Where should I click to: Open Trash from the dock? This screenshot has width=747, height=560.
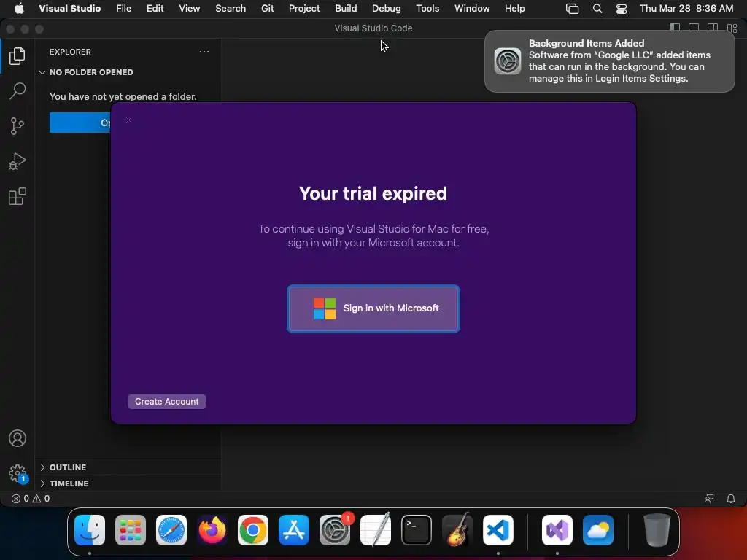[657, 530]
